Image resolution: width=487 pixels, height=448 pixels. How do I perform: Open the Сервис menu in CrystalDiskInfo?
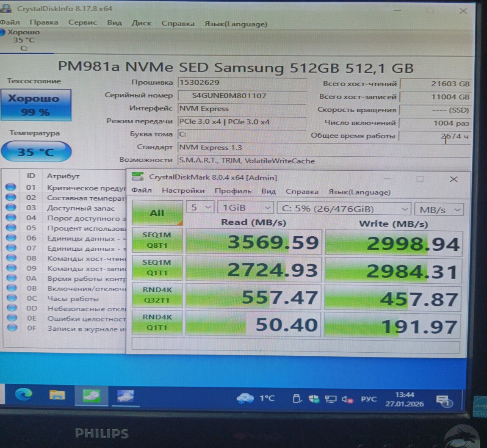click(x=82, y=23)
